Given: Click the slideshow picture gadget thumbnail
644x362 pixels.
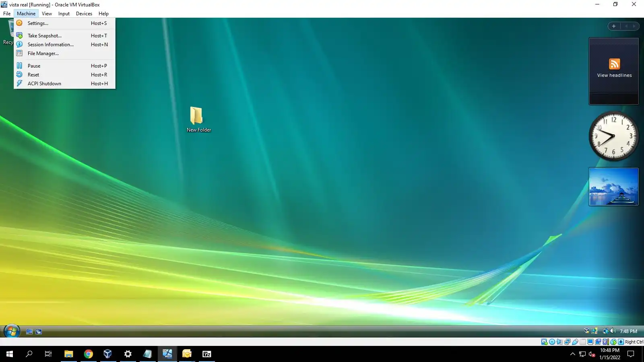Looking at the screenshot, I should pyautogui.click(x=613, y=187).
